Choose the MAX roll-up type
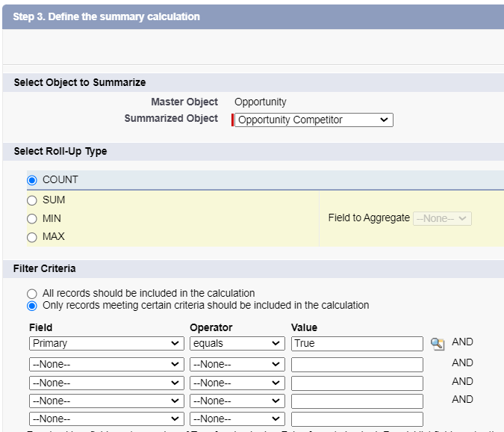Viewport: 504px width, 432px height. (x=32, y=237)
